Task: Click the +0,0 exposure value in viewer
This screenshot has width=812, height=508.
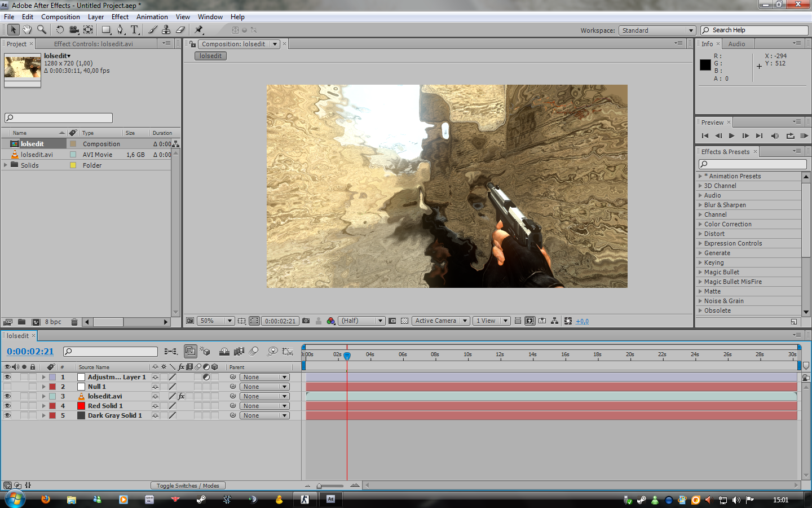Action: [582, 321]
